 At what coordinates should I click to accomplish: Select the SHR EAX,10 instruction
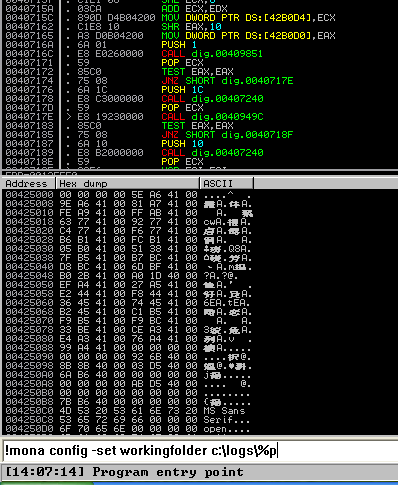pyautogui.click(x=192, y=26)
